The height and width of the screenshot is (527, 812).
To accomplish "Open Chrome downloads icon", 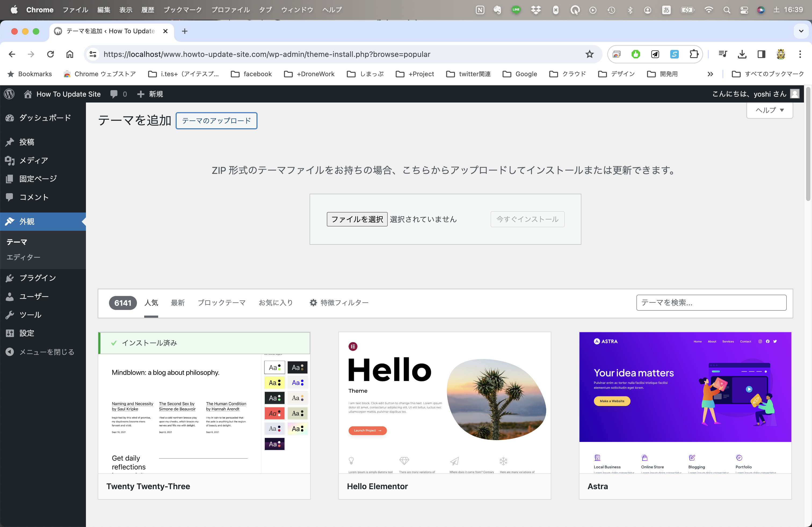I will 742,54.
